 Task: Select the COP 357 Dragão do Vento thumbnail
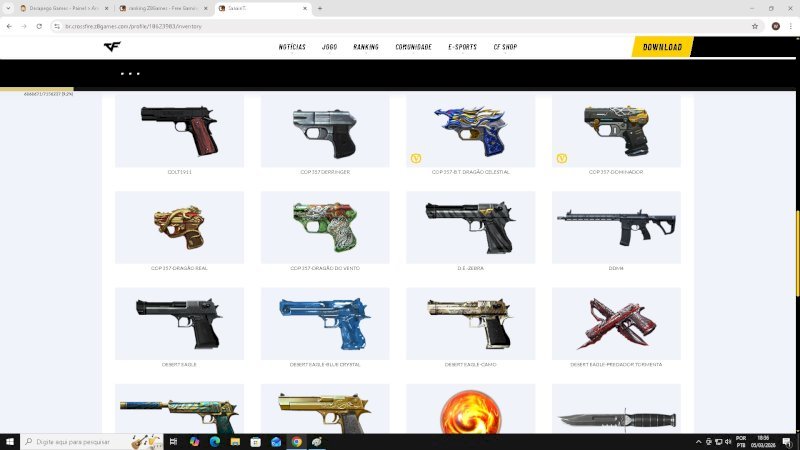tap(325, 228)
